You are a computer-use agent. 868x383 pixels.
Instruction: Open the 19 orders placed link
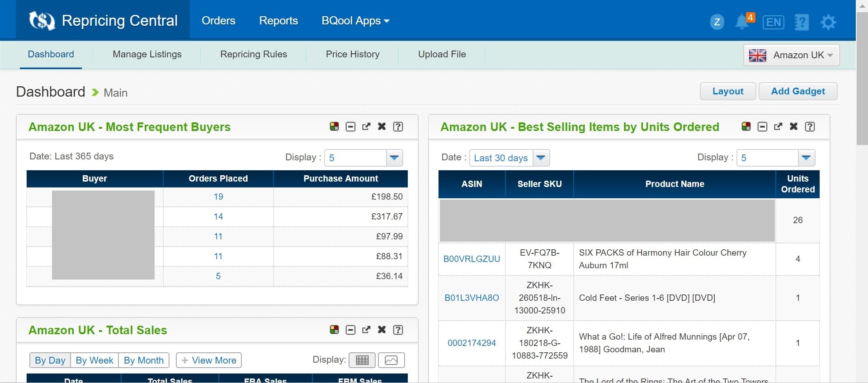[x=218, y=196]
